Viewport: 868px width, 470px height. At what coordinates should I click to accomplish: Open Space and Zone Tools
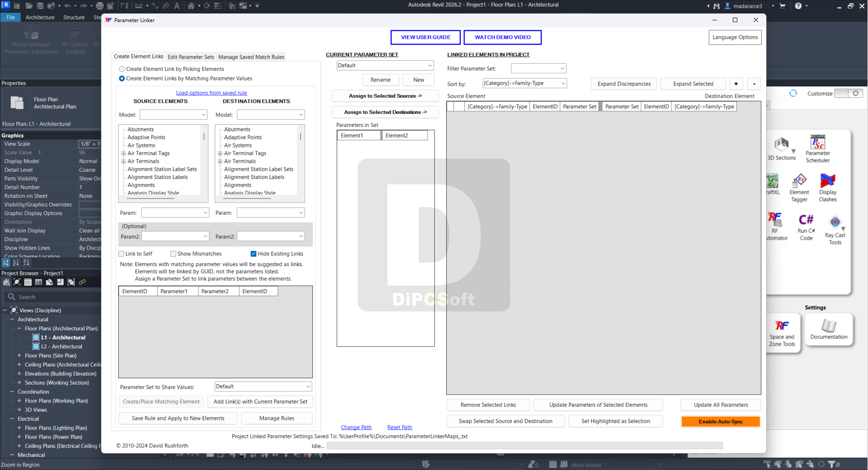point(782,334)
